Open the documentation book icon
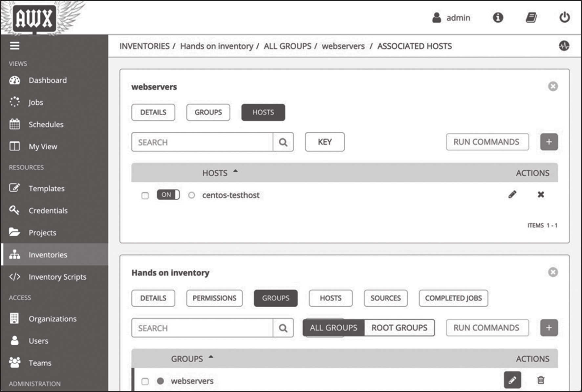 tap(531, 17)
